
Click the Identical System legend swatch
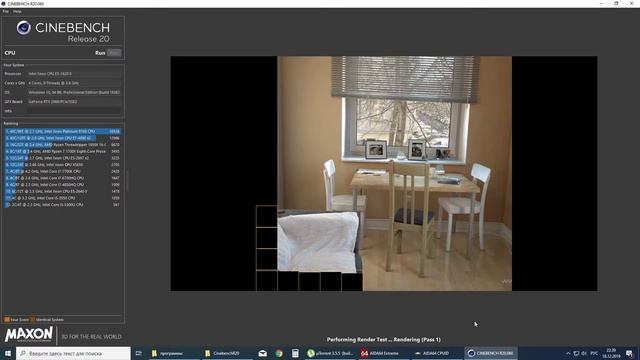[x=32, y=320]
